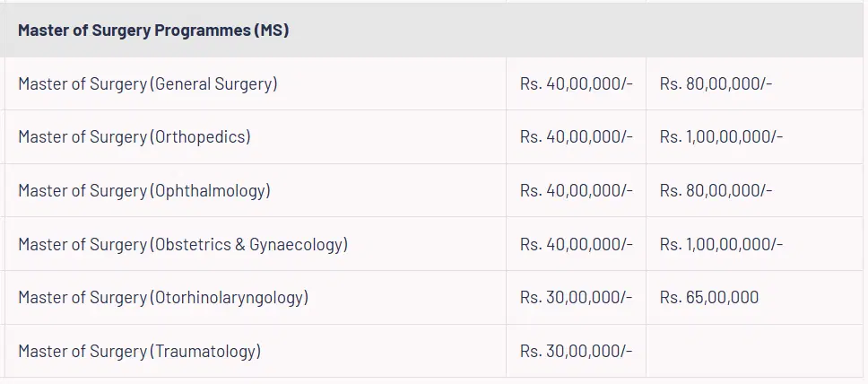Viewport: 868px width, 384px height.
Task: Click Traumatology's Rs. 30,00,000/- fee
Action: pos(577,351)
